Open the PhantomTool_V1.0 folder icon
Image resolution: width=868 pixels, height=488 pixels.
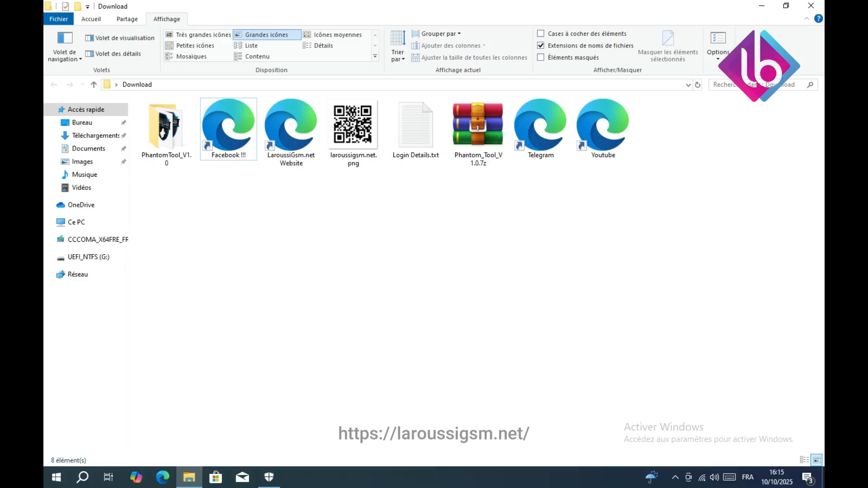coord(166,126)
